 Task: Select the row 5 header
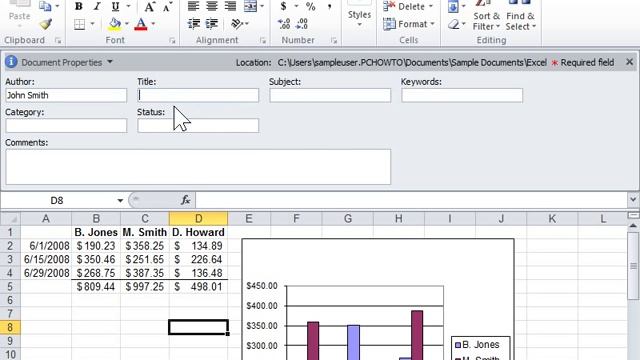coord(10,287)
